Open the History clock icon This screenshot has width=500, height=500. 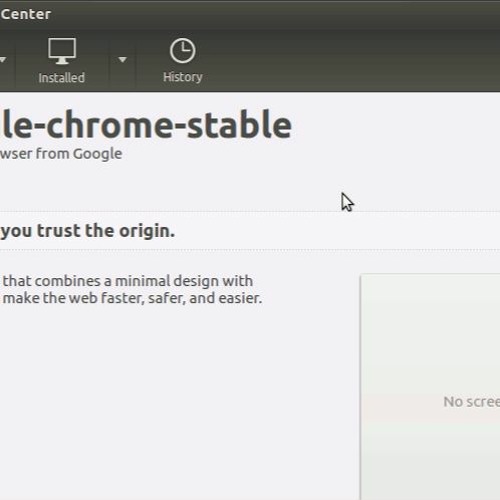tap(182, 51)
